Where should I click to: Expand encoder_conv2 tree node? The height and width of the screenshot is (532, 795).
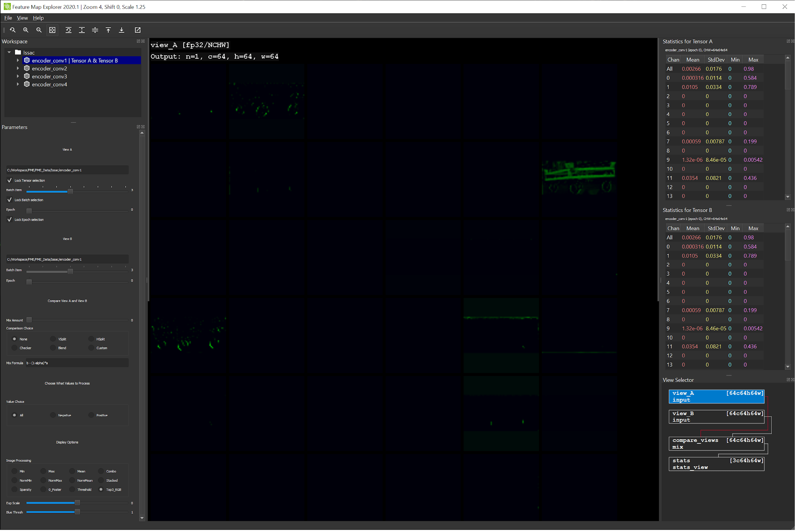[18, 68]
